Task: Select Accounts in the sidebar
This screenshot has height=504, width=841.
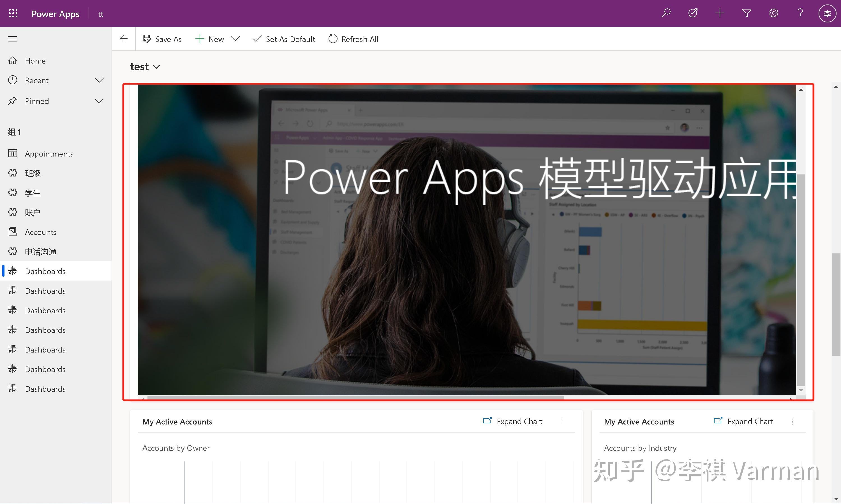Action: tap(40, 232)
